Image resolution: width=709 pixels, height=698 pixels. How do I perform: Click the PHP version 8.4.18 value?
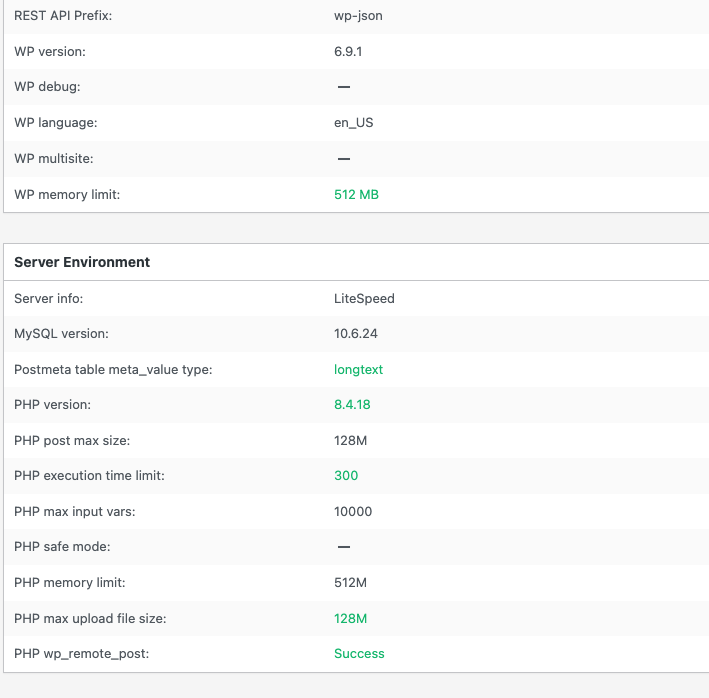click(x=352, y=405)
